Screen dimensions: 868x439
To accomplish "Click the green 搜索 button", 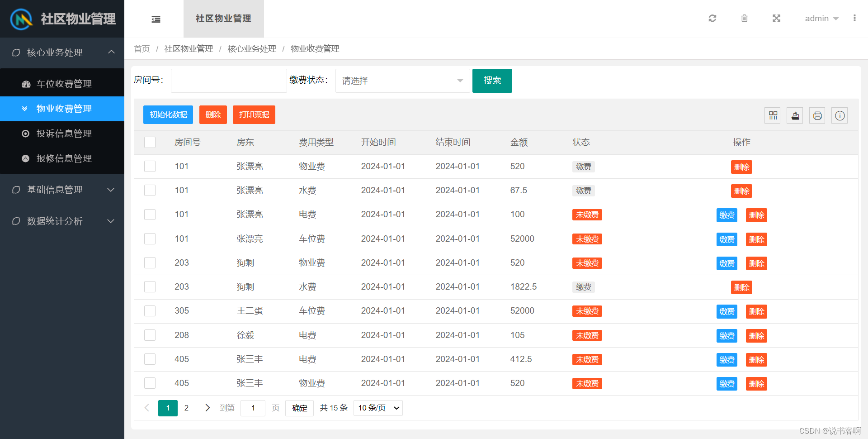I will click(492, 81).
